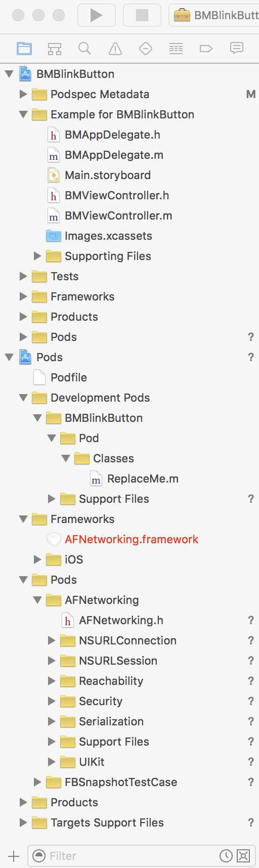Open the Report navigator speech-bubble icon
This screenshot has width=259, height=868.
tap(236, 48)
